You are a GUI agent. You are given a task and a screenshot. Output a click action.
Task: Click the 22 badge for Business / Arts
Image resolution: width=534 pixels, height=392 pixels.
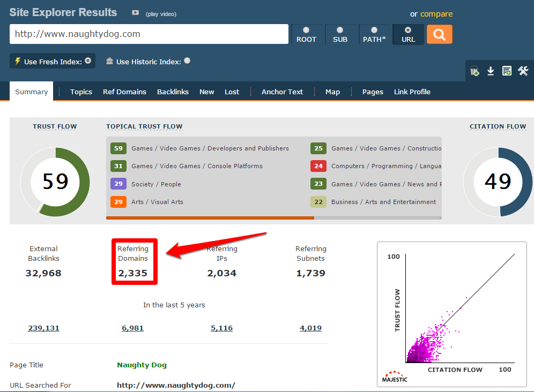318,202
